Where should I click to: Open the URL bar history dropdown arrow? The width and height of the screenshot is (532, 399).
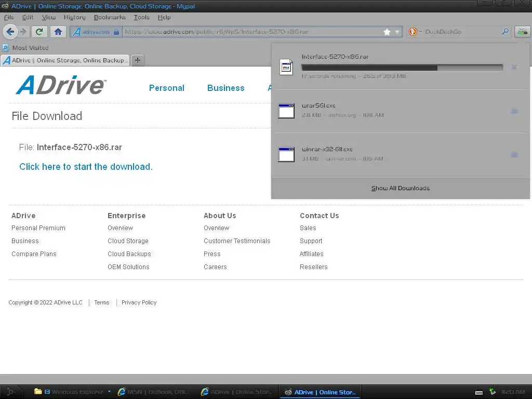tap(397, 32)
